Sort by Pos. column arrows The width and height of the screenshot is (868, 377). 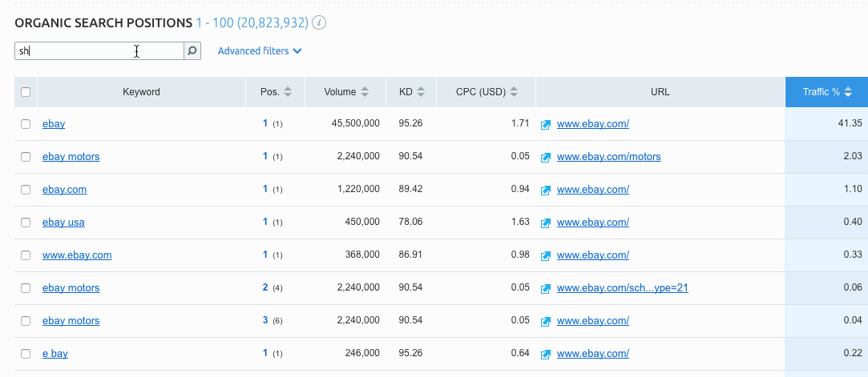click(289, 92)
